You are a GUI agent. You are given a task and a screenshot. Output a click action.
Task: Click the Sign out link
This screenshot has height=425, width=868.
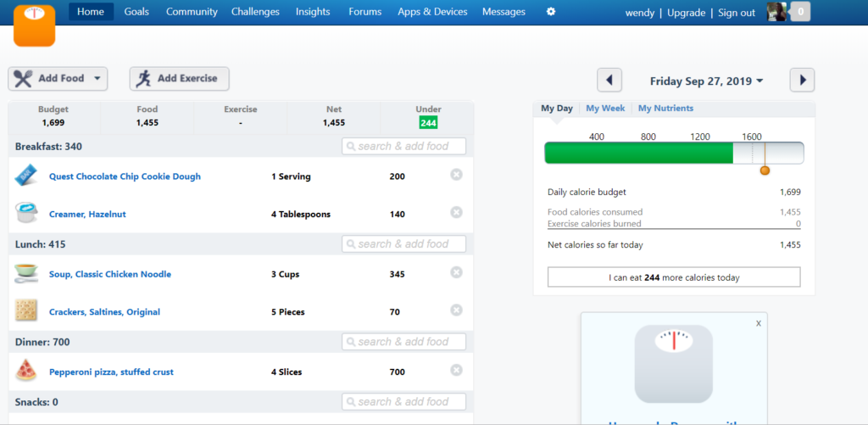point(737,13)
